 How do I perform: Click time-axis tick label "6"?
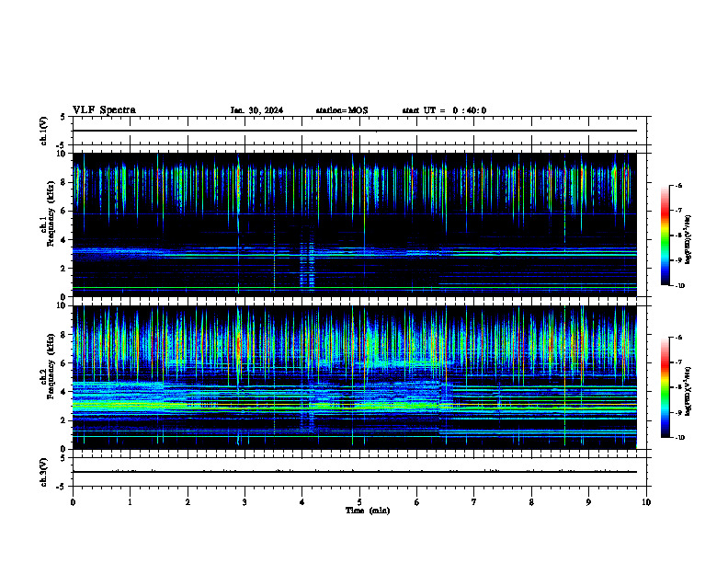(x=417, y=502)
